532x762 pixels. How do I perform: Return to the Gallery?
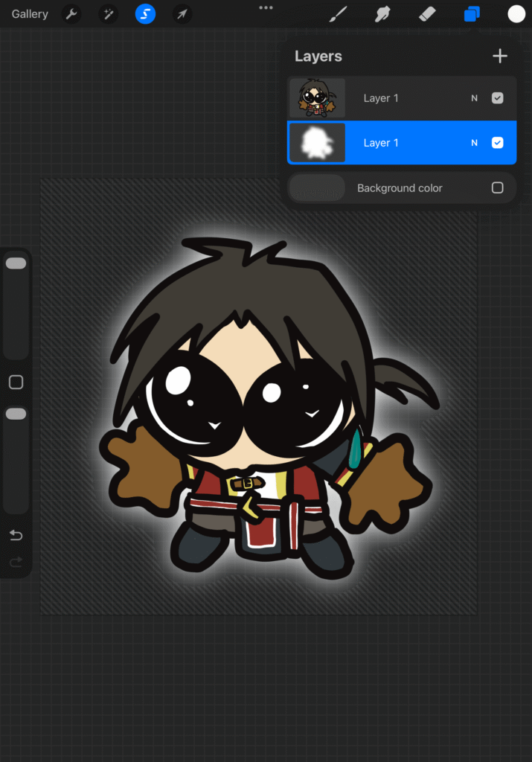pos(30,14)
